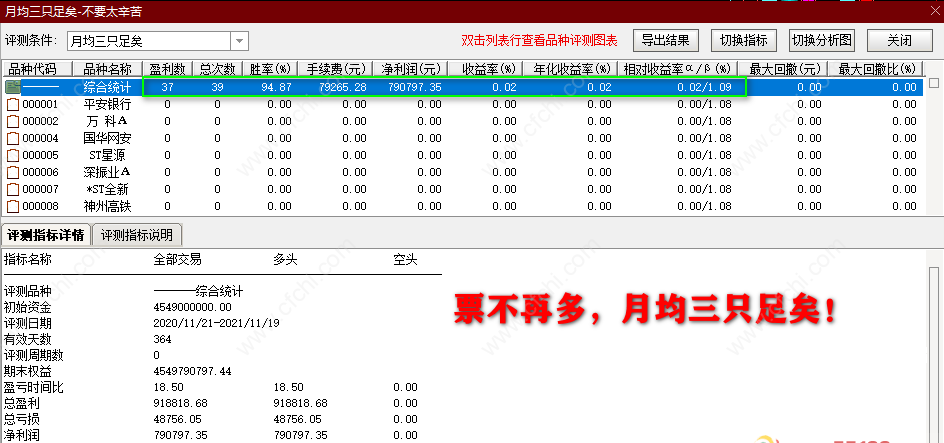Viewport: 944px width, 443px height.
Task: Click the 总盈利 indicator label
Action: point(22,403)
